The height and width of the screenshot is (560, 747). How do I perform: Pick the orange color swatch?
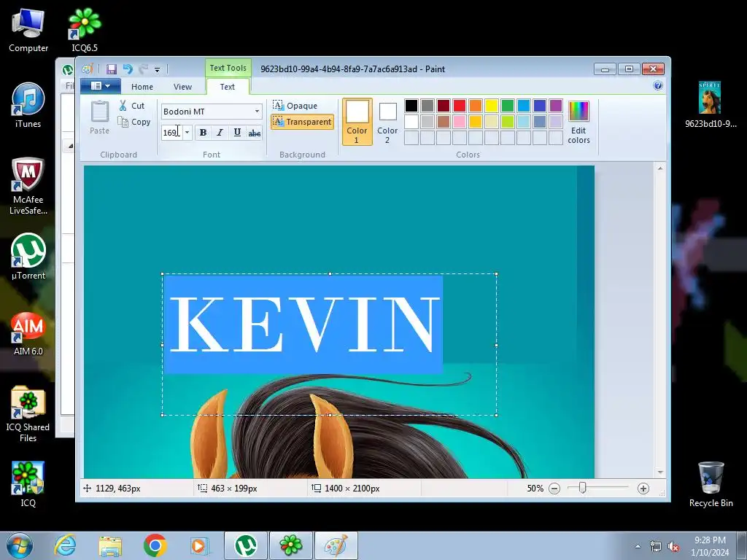[x=476, y=105]
